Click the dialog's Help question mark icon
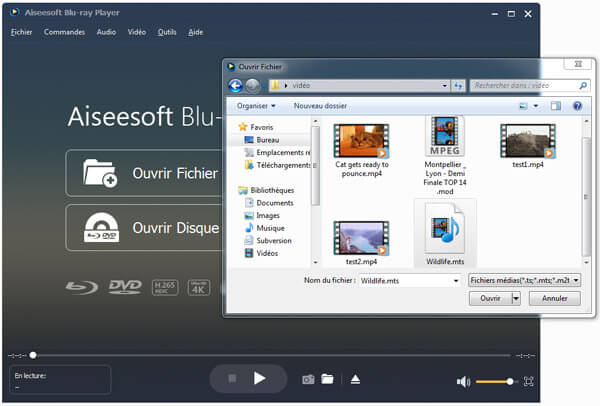Viewport: 600px width, 406px height. (x=577, y=105)
